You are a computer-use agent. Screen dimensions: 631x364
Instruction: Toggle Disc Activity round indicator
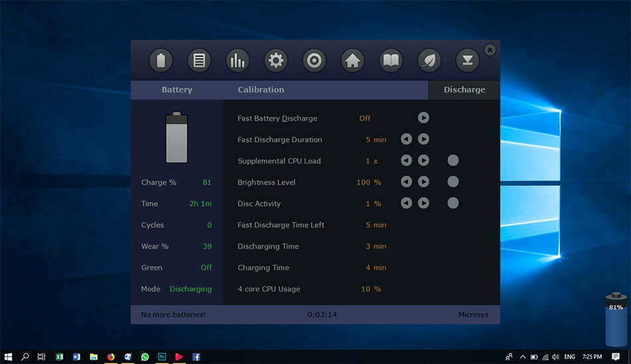[x=453, y=203]
